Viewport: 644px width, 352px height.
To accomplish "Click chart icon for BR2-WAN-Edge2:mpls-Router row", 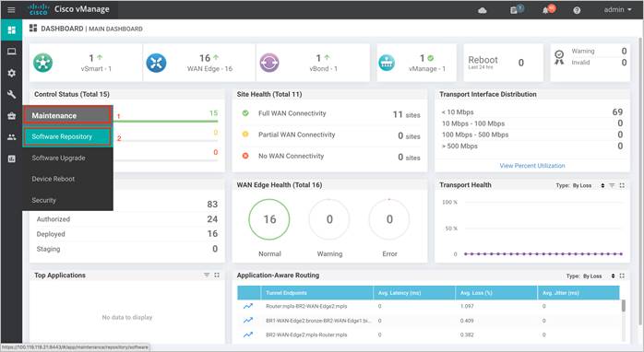I will click(x=248, y=334).
